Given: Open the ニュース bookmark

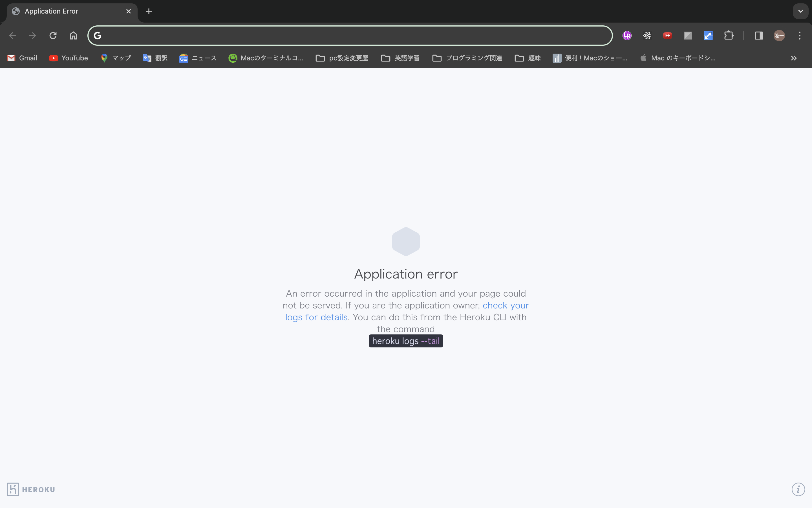Looking at the screenshot, I should 198,58.
